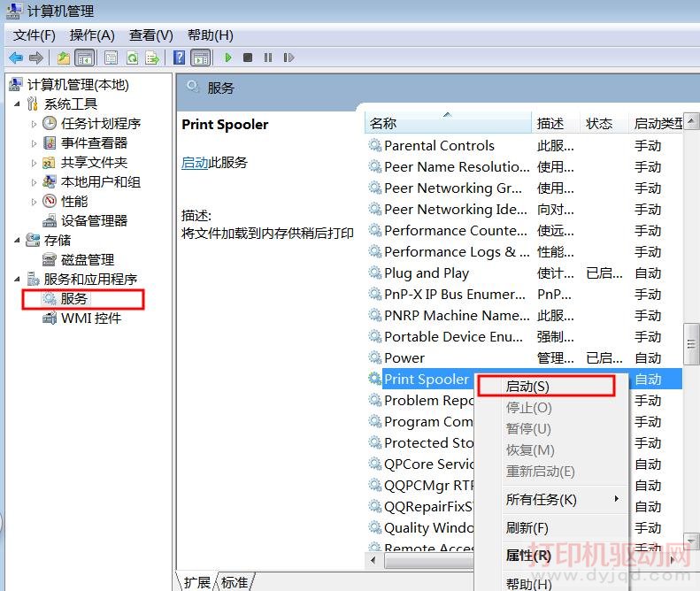Expand the 共享文件夹 tree node

(34, 163)
